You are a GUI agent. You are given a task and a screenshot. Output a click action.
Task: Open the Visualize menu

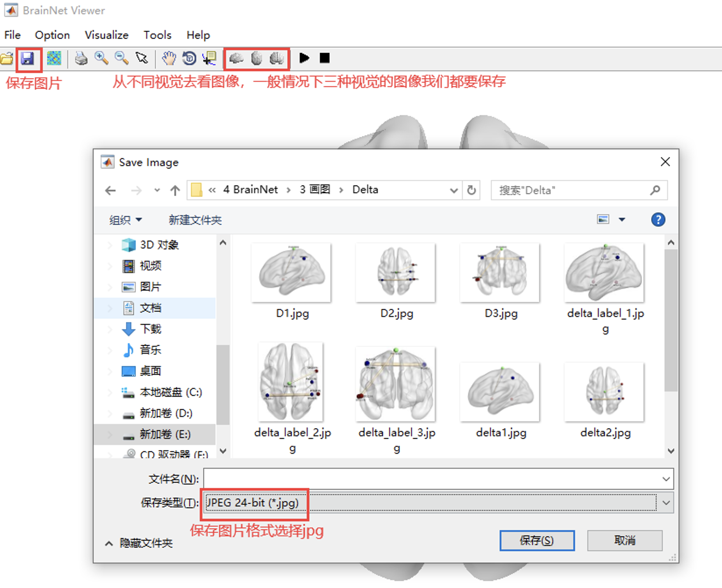(106, 35)
